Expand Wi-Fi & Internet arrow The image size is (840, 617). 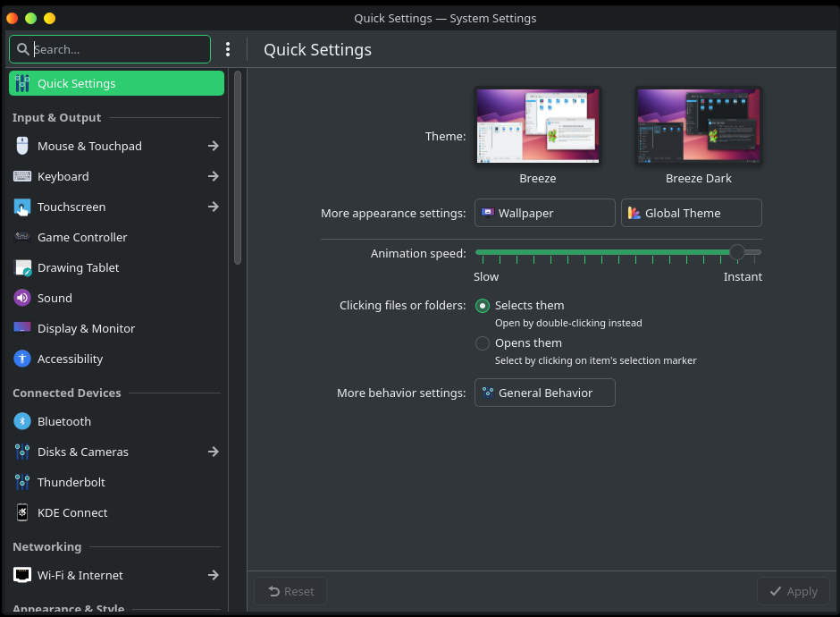click(x=214, y=575)
